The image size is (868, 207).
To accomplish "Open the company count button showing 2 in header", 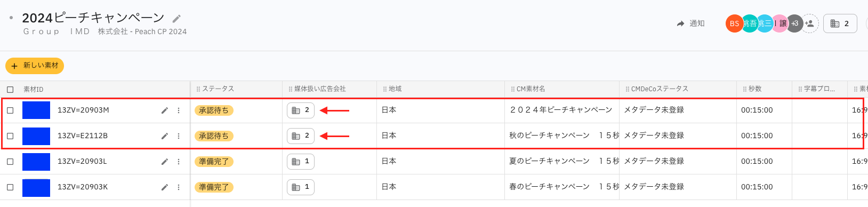I will point(840,23).
